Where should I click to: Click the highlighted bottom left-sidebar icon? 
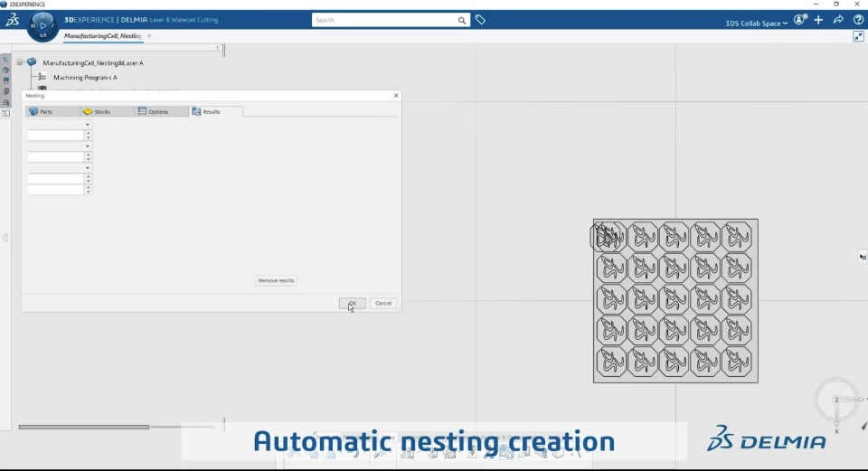point(6,114)
